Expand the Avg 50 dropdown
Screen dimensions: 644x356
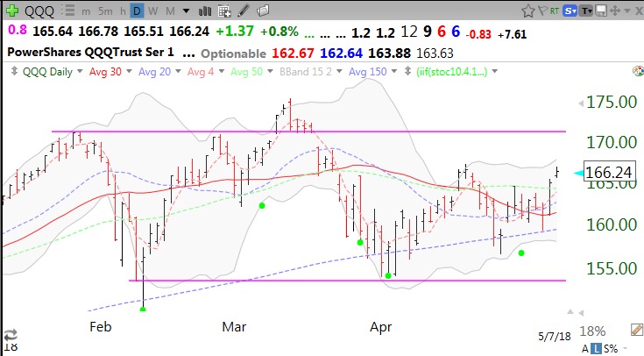coord(270,72)
